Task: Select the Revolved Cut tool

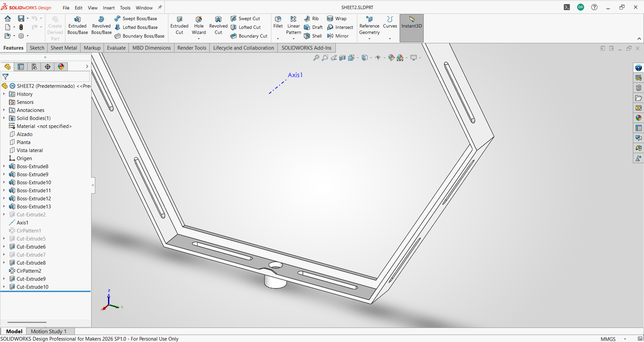Action: click(x=218, y=26)
